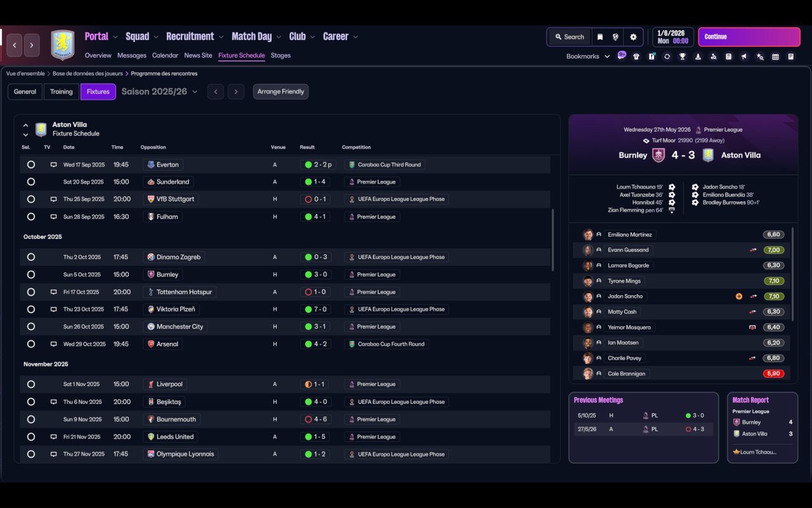The width and height of the screenshot is (812, 508).
Task: Click the forward navigation arrow
Action: click(x=31, y=45)
